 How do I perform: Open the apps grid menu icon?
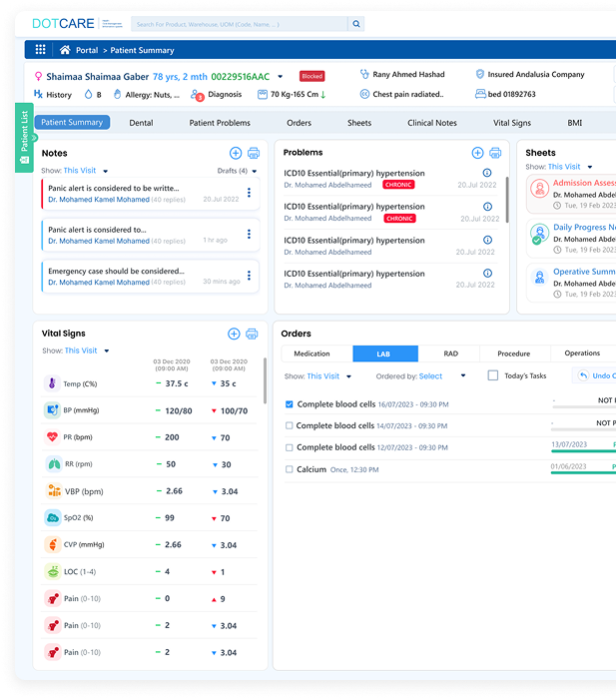click(40, 50)
